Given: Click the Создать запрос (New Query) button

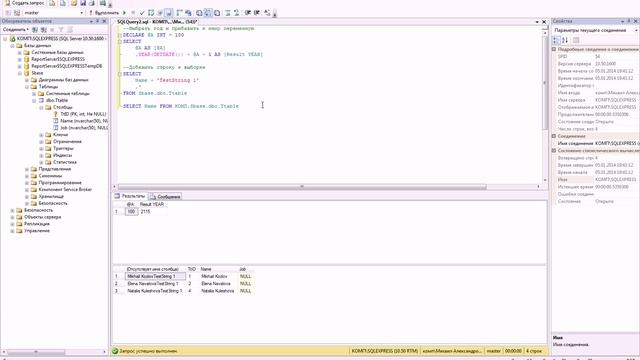Looking at the screenshot, I should pyautogui.click(x=24, y=3).
